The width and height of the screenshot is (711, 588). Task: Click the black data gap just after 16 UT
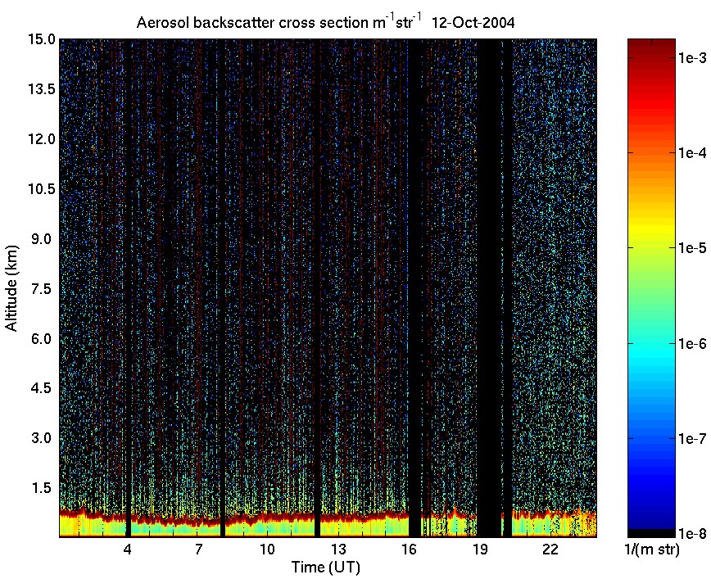(414, 288)
